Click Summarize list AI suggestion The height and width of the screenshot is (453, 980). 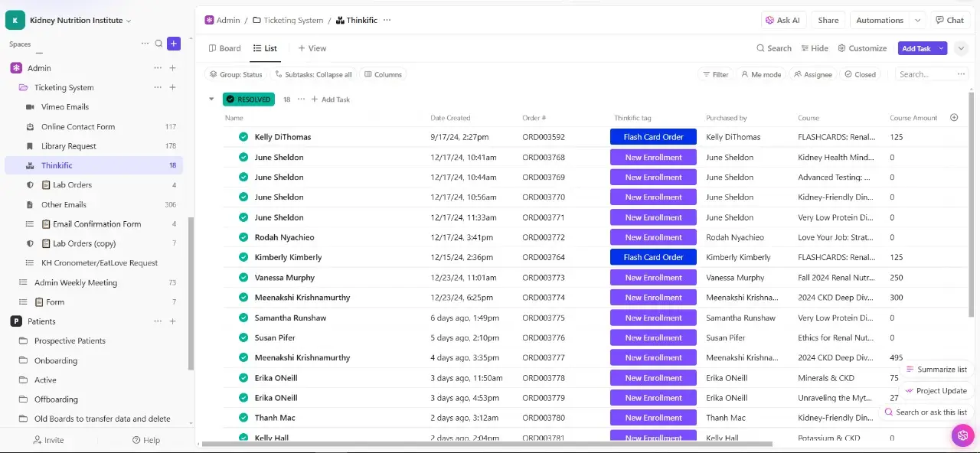(x=936, y=369)
